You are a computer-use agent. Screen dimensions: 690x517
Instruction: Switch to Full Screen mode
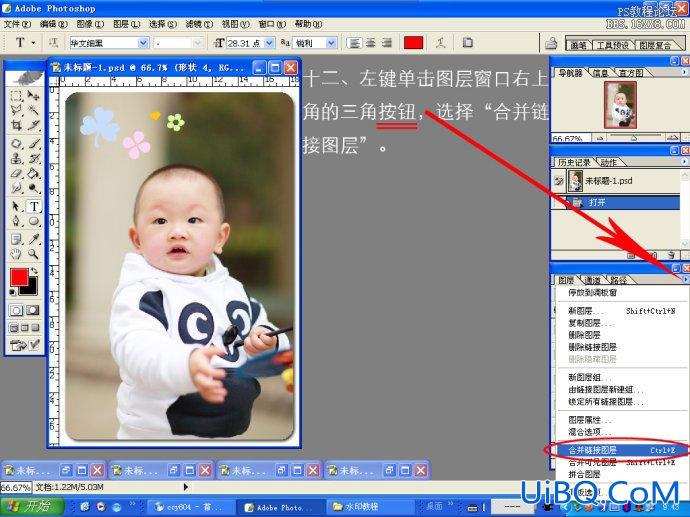click(x=35, y=328)
